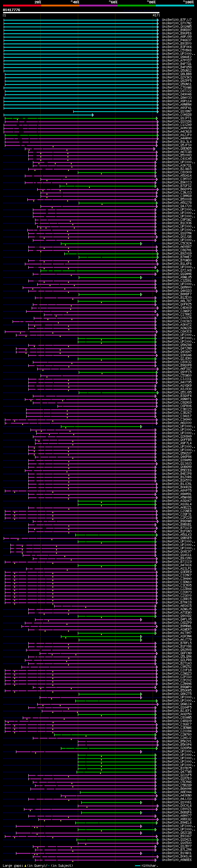Open hit UniRef100_C6TI22
This screenshot has height=868, width=197.
[x=176, y=91]
